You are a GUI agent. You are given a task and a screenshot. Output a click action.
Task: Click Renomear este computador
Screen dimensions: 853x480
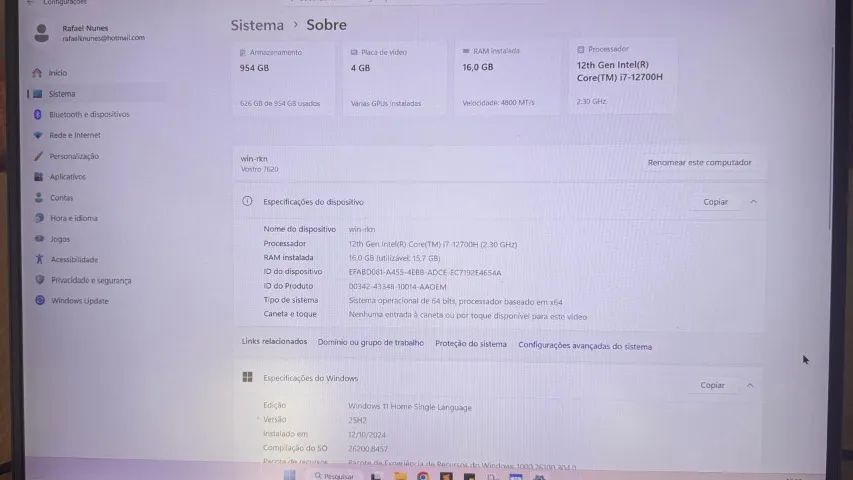[x=699, y=163]
